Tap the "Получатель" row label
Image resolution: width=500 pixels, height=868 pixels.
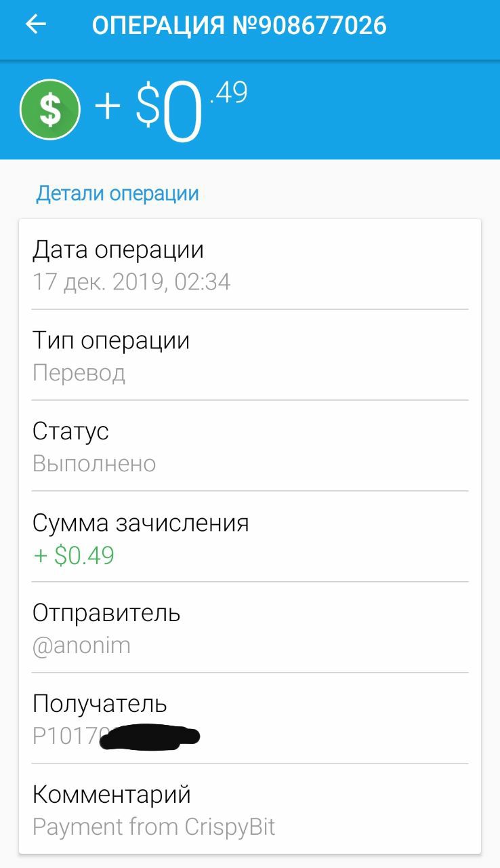tap(100, 704)
